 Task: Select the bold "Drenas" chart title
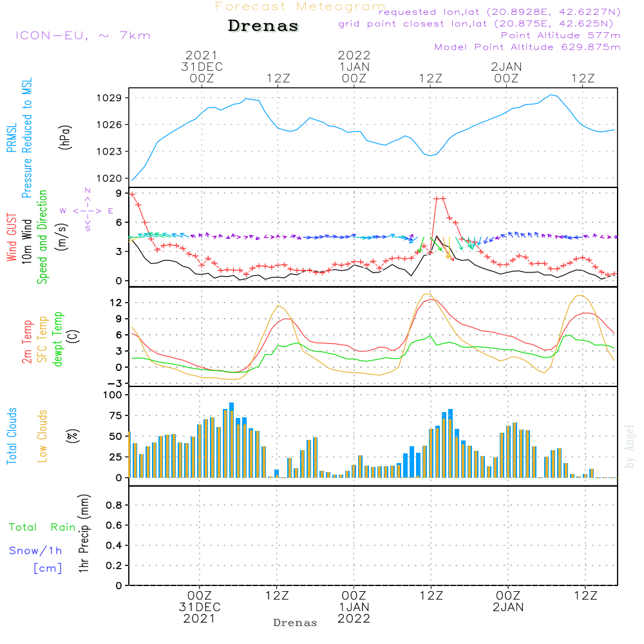click(x=263, y=26)
